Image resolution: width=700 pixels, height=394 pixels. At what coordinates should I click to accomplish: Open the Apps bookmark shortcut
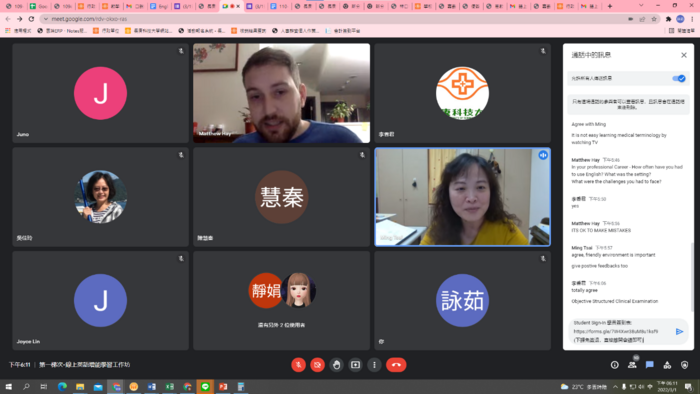[x=18, y=31]
